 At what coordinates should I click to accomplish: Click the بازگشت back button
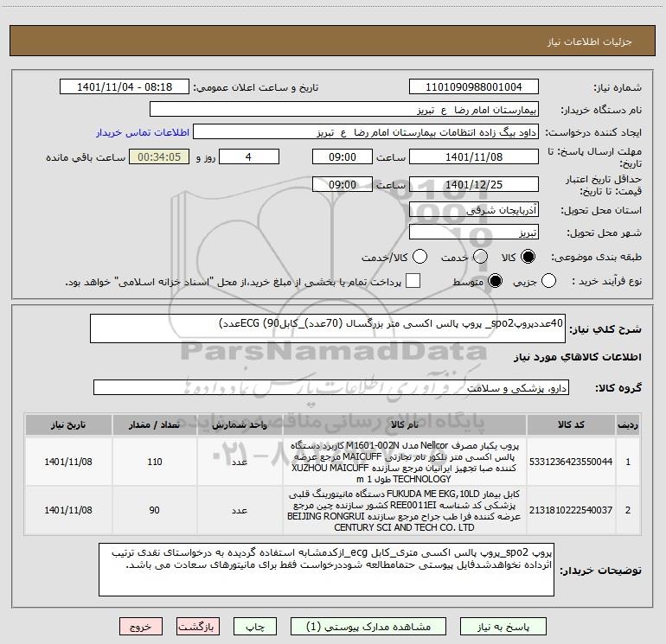point(198,627)
